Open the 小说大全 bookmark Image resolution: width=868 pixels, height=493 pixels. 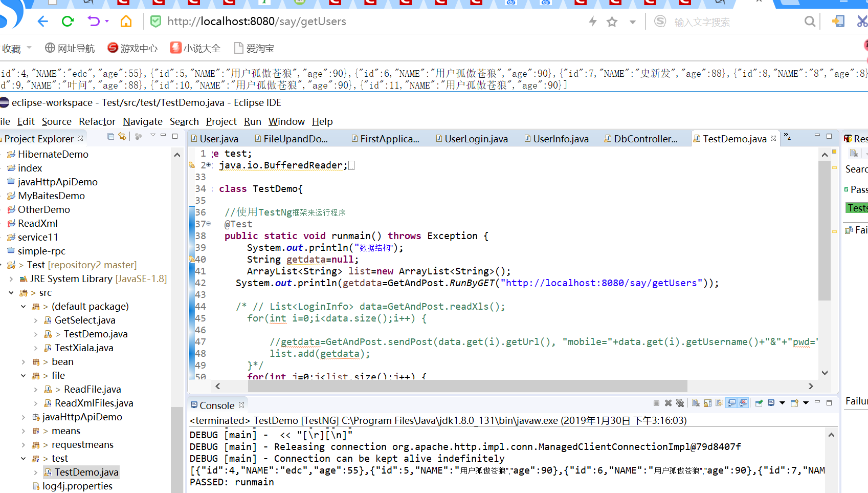coord(195,48)
